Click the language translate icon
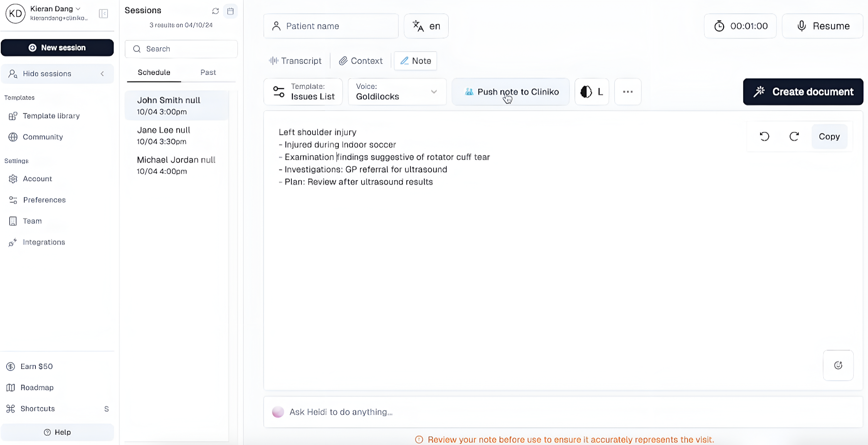 [x=418, y=26]
